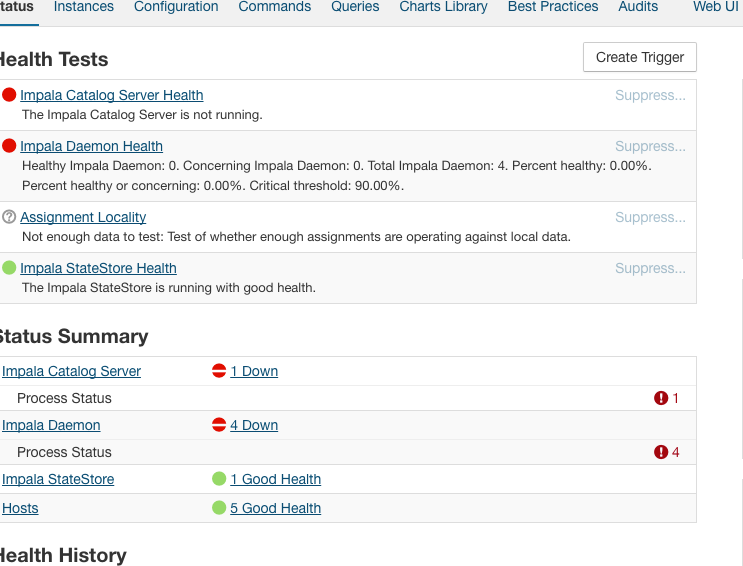
Task: Open Impala Daemon Health test link
Action: tap(91, 146)
